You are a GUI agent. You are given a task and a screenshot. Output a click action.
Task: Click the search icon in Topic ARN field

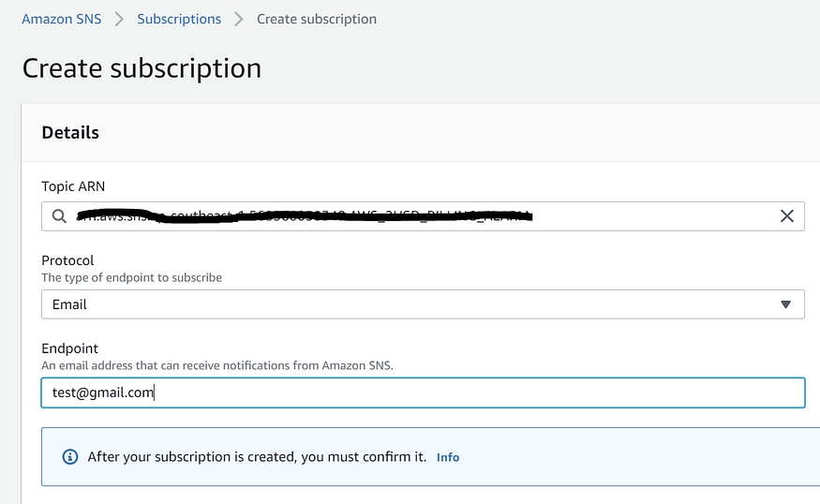pyautogui.click(x=59, y=215)
